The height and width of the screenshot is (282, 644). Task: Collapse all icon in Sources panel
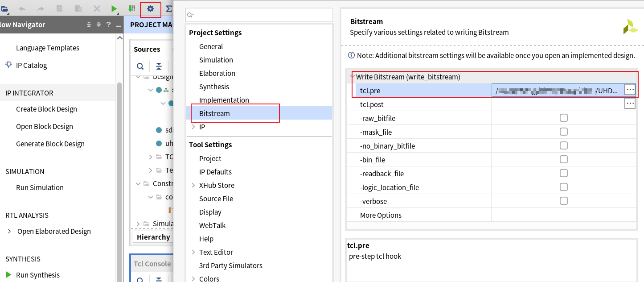(159, 66)
